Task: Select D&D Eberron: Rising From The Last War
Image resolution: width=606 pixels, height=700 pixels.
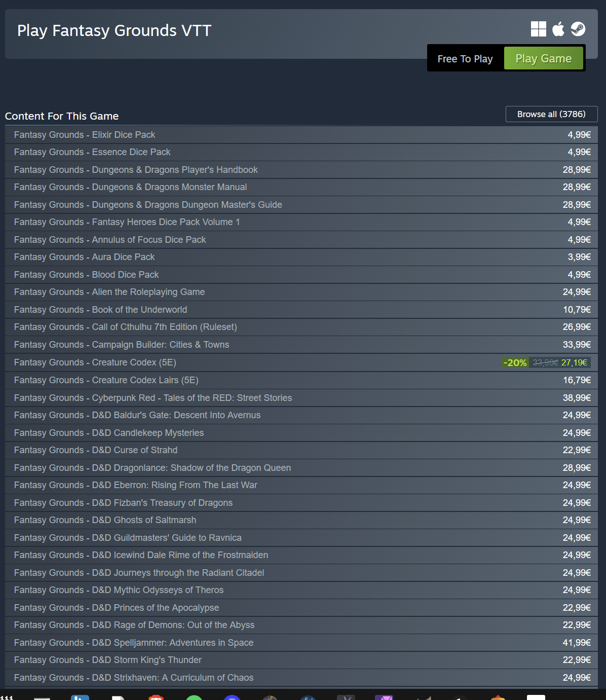Action: (x=301, y=485)
